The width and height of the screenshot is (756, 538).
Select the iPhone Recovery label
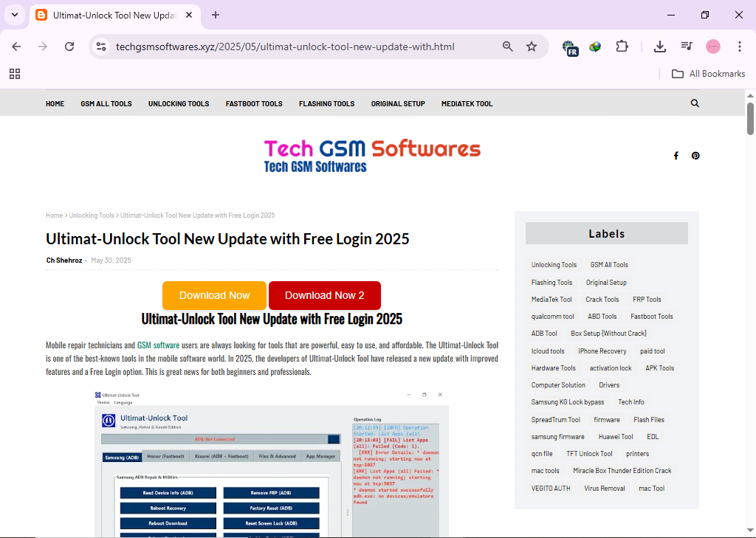[602, 351]
